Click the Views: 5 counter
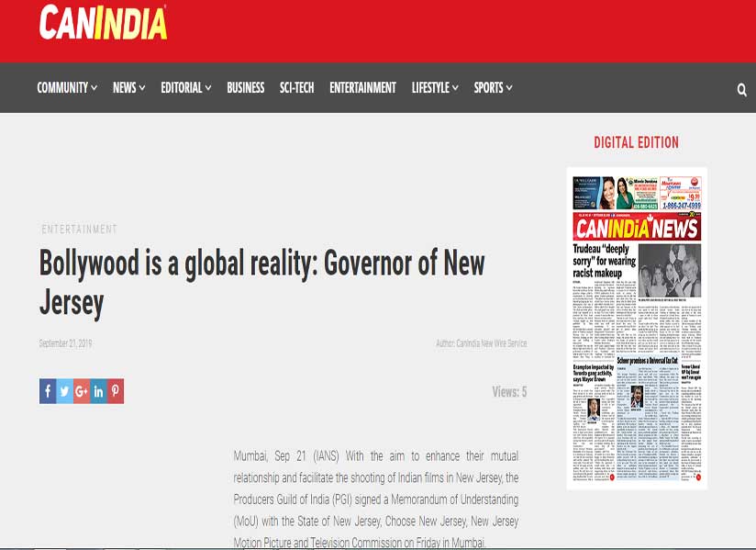756x550 pixels. [509, 392]
